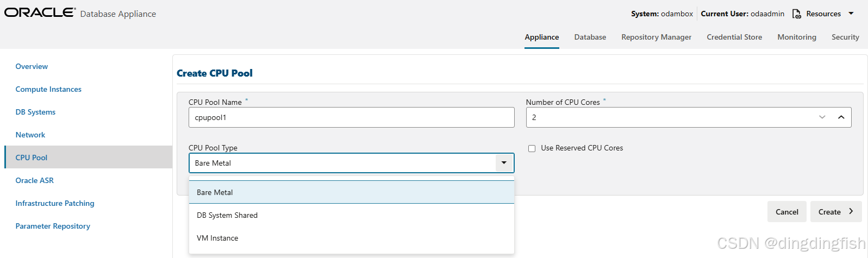Open the Credential Store tab

click(x=734, y=37)
